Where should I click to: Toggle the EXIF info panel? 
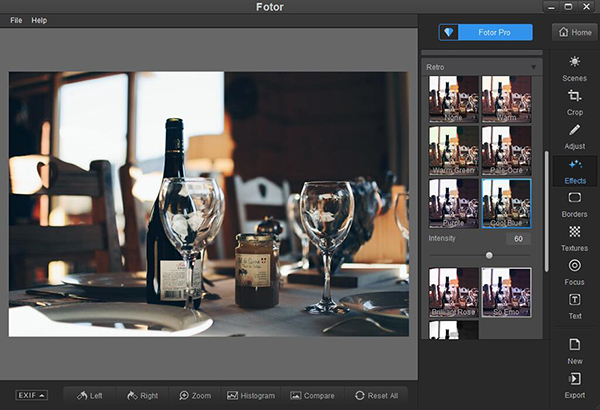pyautogui.click(x=31, y=395)
